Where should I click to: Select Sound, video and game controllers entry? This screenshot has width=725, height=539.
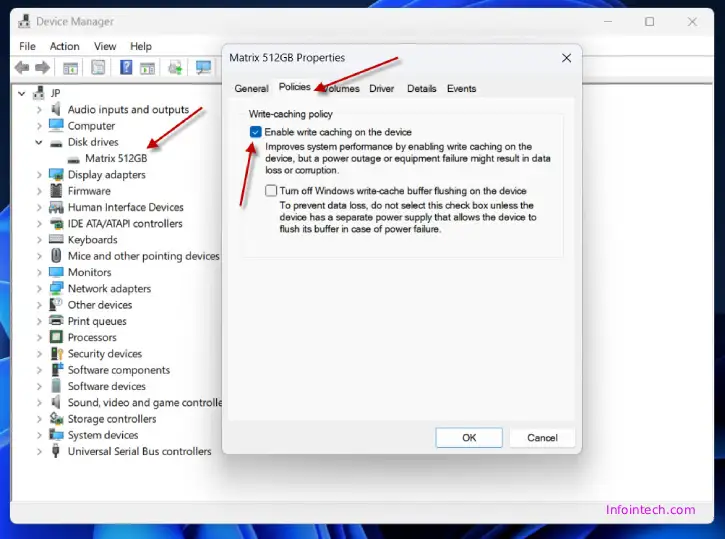pos(145,402)
